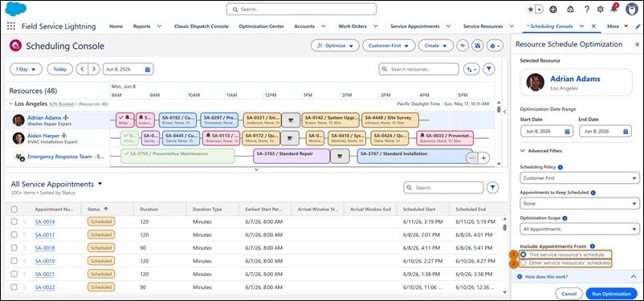The width and height of the screenshot is (644, 301).
Task: Go to the previous day arrow
Action: pos(83,69)
